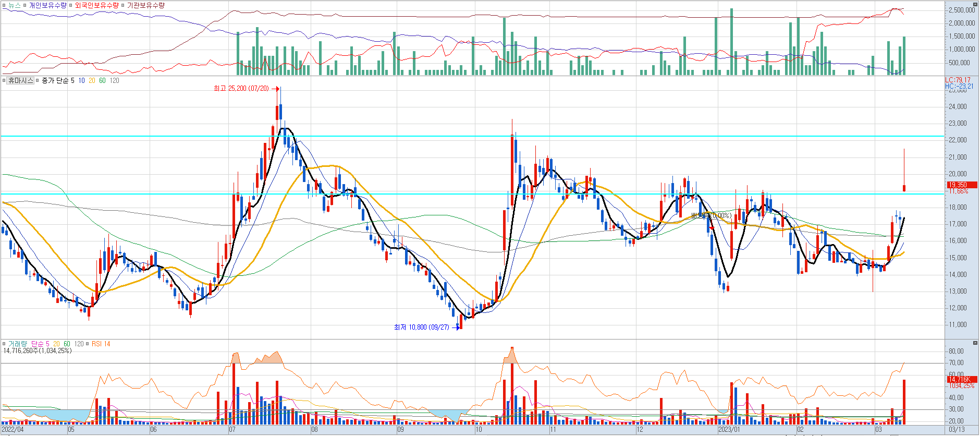Toggle the 개인보유수량 legend marker square

pyautogui.click(x=25, y=5)
